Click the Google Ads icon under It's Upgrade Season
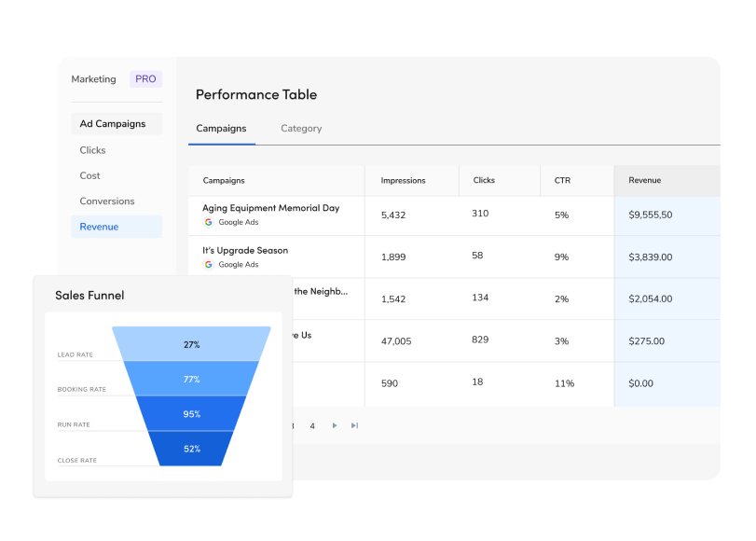The width and height of the screenshot is (756, 541). pyautogui.click(x=207, y=265)
